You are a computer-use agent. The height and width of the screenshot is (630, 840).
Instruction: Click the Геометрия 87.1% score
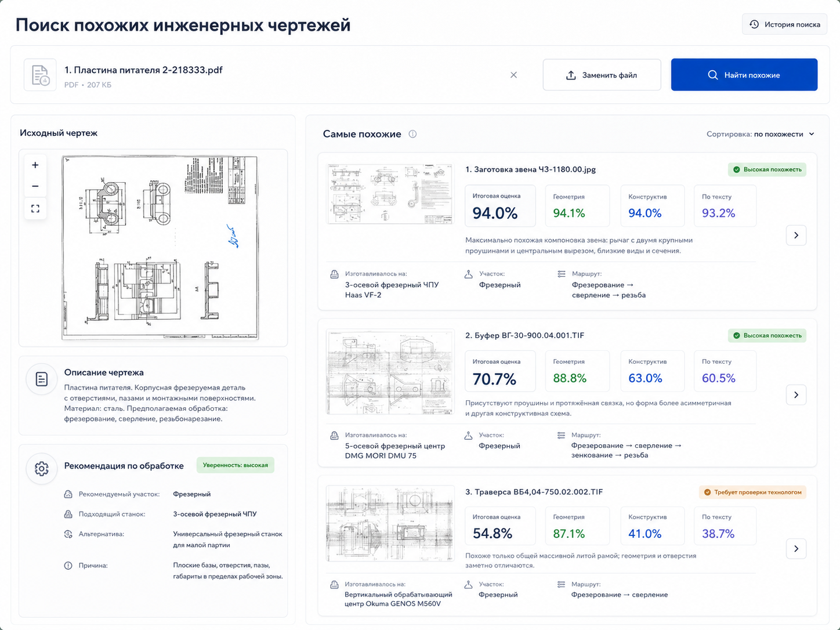577,526
